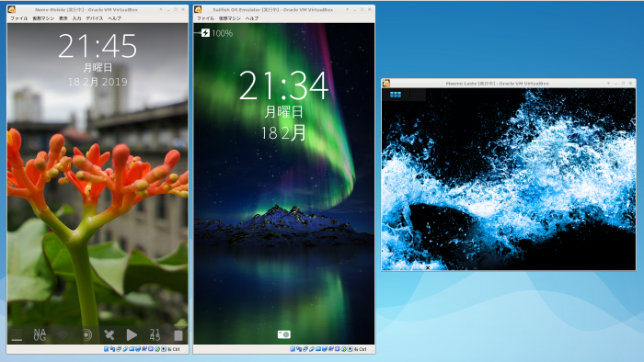Viewport: 644px width, 362px height.
Task: Click first hard disk icon in Sailfish status bar
Action: click(293, 349)
